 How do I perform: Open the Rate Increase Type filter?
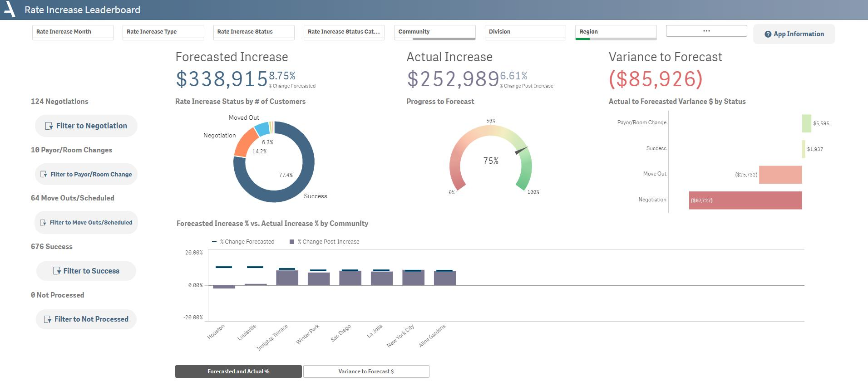[x=163, y=32]
